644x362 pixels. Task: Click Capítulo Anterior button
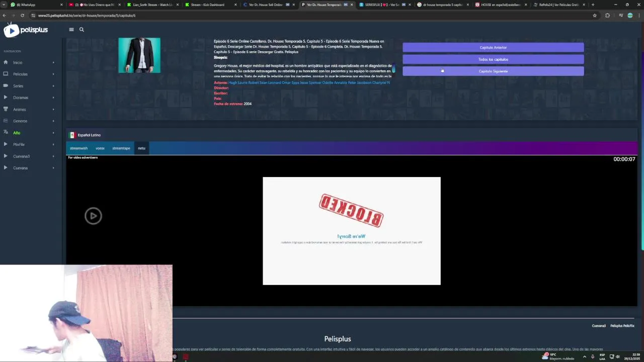(x=493, y=47)
